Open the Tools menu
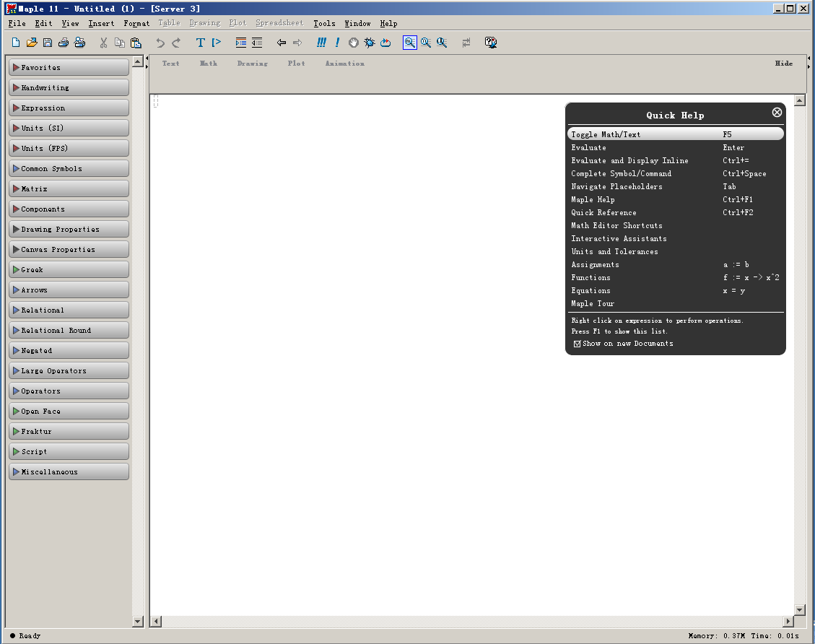 (324, 23)
